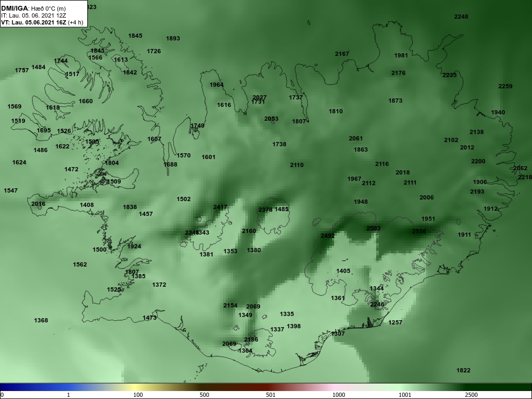Click the map value 2503
Screen dimensions: 532x399
pos(373,228)
